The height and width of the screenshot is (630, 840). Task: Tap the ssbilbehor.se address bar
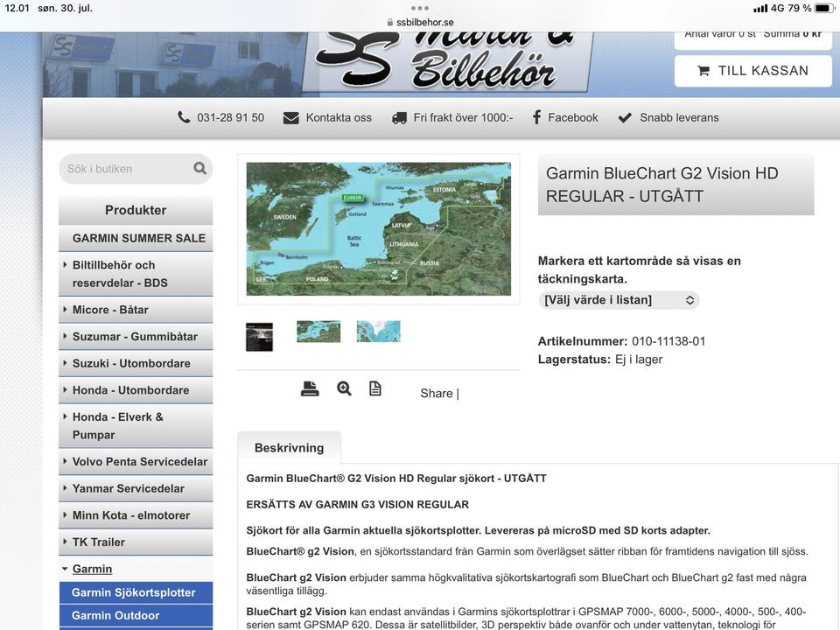point(420,23)
